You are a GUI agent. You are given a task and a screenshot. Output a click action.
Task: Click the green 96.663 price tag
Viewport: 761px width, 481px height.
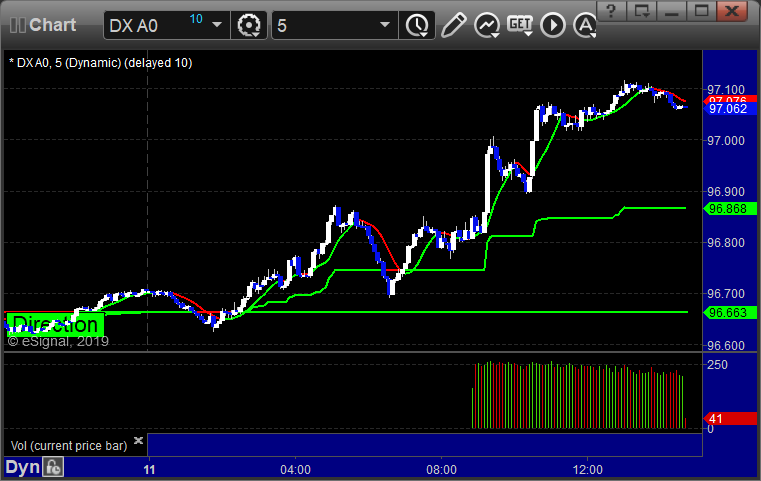pos(730,313)
